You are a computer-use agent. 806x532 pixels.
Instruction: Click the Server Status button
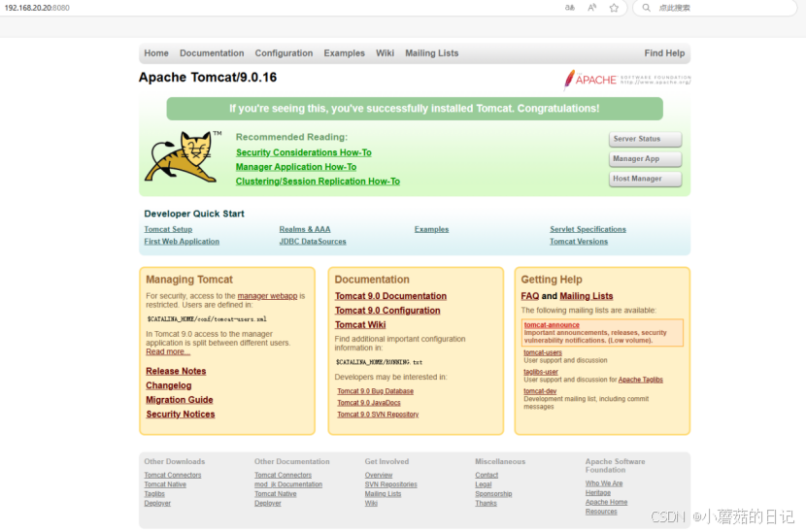646,139
